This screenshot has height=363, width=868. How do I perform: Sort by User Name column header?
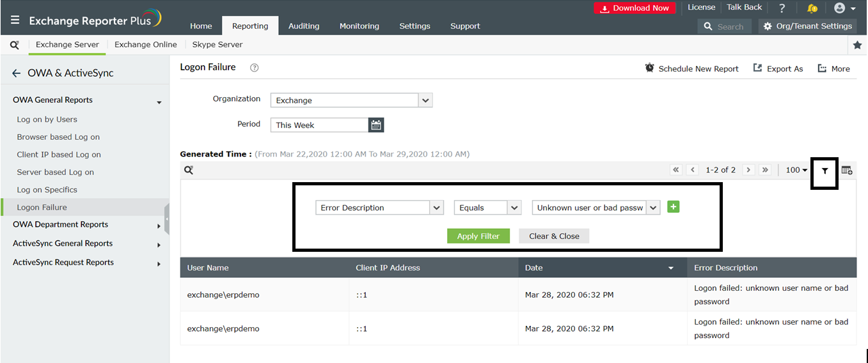pos(208,268)
